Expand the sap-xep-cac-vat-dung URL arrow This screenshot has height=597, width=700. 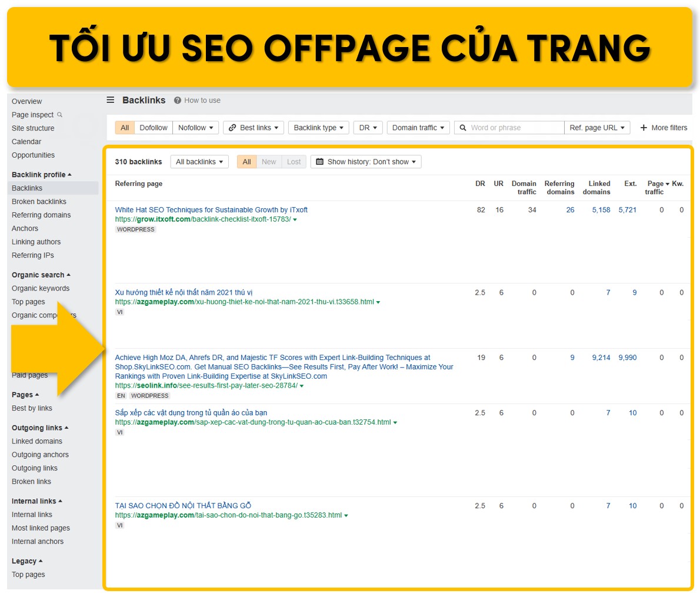tap(395, 422)
